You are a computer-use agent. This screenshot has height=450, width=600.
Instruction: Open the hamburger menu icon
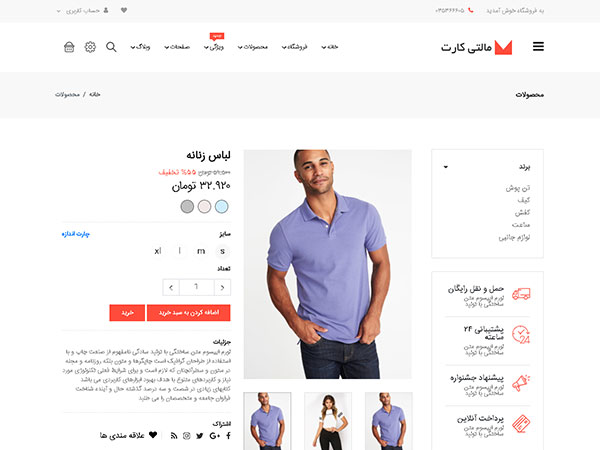(538, 47)
